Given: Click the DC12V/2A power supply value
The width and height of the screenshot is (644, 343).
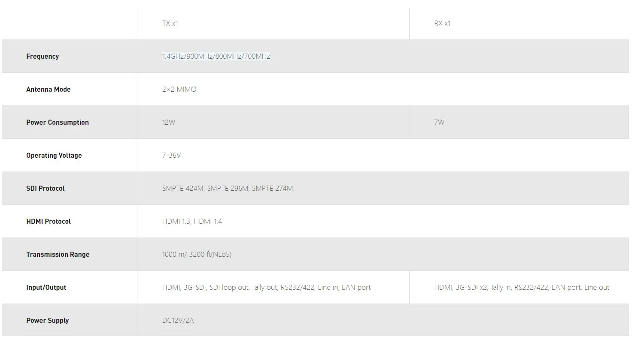Looking at the screenshot, I should point(178,320).
